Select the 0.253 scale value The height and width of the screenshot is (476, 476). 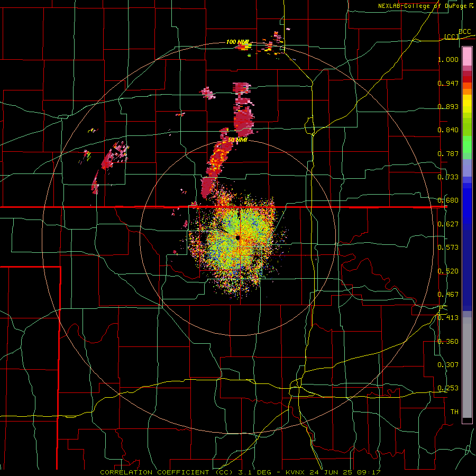(448, 388)
